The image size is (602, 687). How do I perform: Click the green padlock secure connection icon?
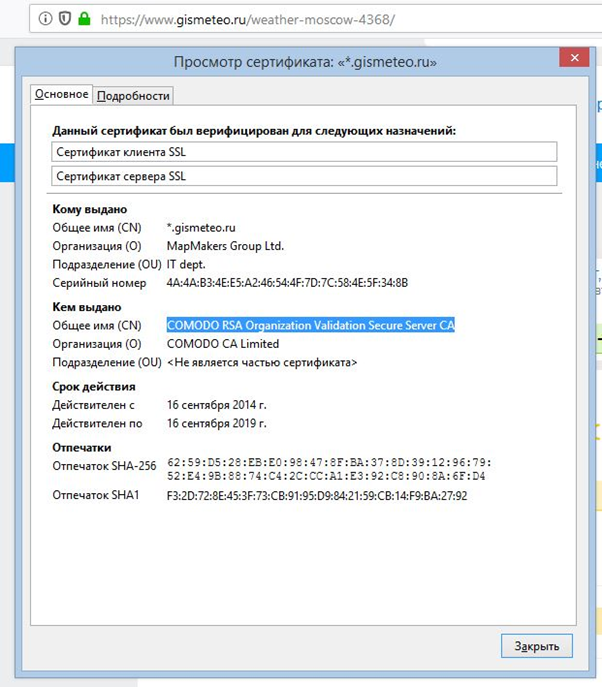pos(84,18)
